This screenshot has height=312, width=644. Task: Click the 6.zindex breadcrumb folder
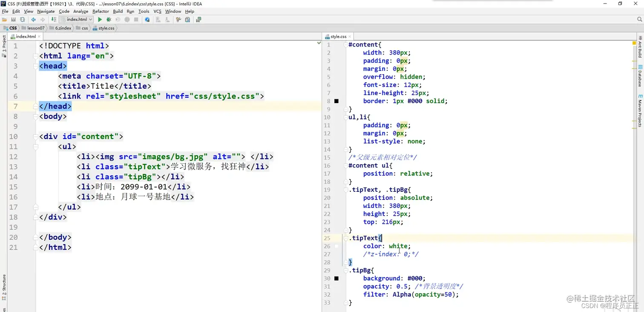pyautogui.click(x=60, y=28)
